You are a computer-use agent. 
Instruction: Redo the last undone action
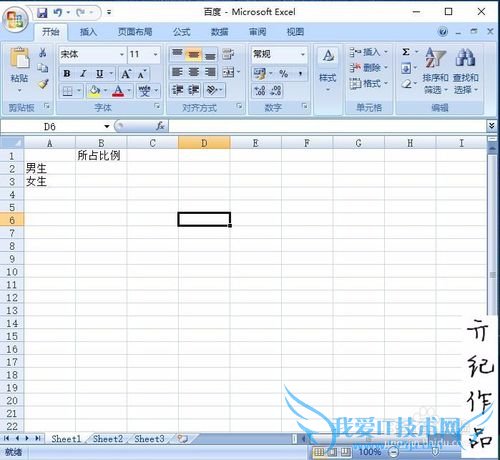click(x=81, y=13)
